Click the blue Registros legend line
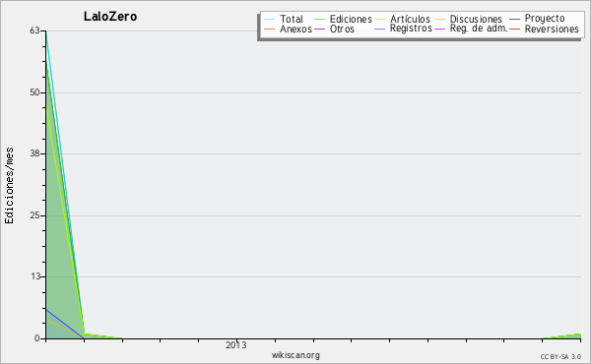591x364 pixels. point(379,29)
